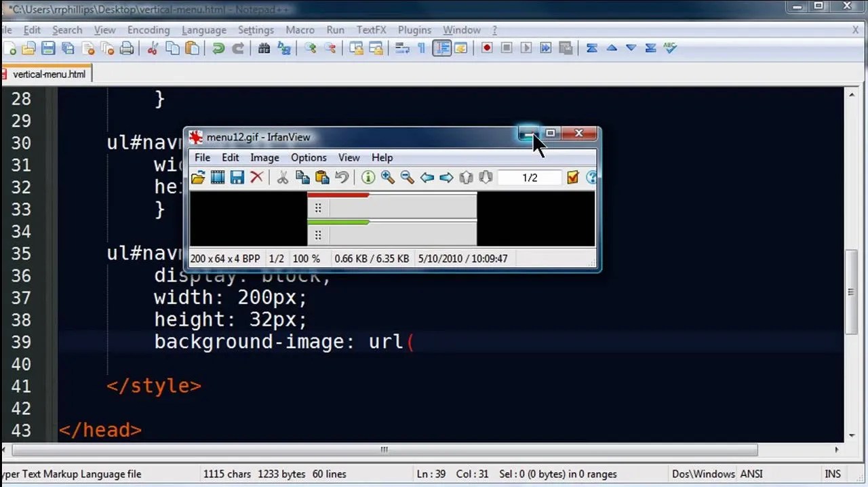
Task: Copy image in IrfanView toolbar
Action: tap(302, 178)
